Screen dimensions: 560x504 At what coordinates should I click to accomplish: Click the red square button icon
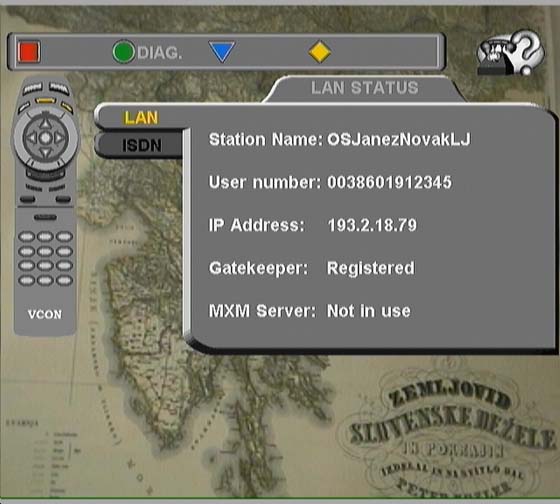coord(29,52)
